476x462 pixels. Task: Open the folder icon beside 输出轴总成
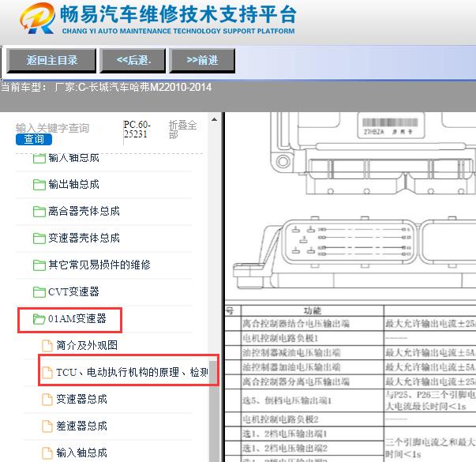click(x=39, y=184)
